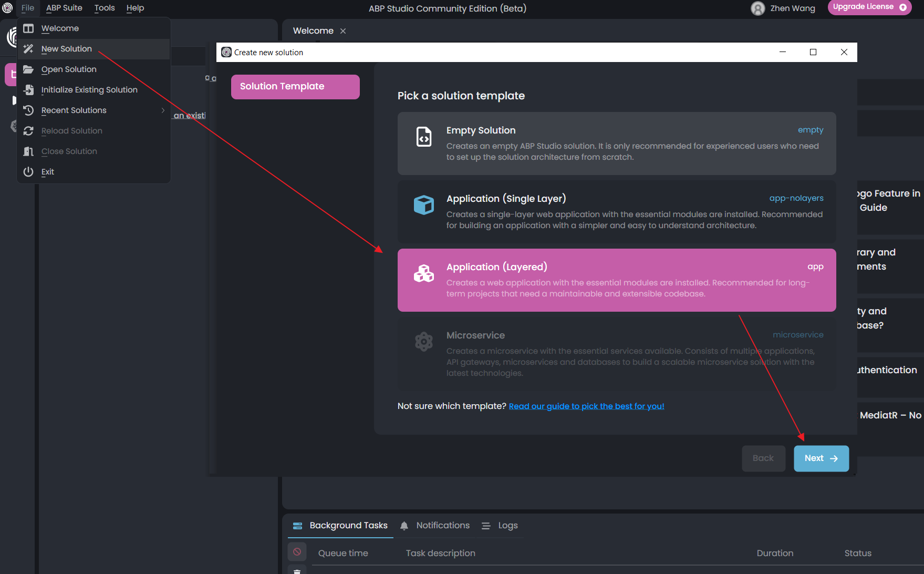Click the Duration column header
The height and width of the screenshot is (574, 924).
(x=775, y=553)
